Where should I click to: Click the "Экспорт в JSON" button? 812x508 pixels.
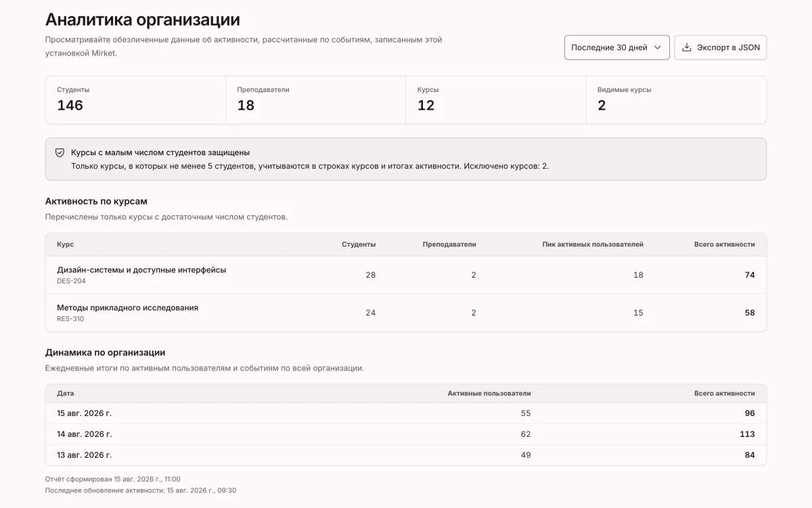click(x=721, y=47)
